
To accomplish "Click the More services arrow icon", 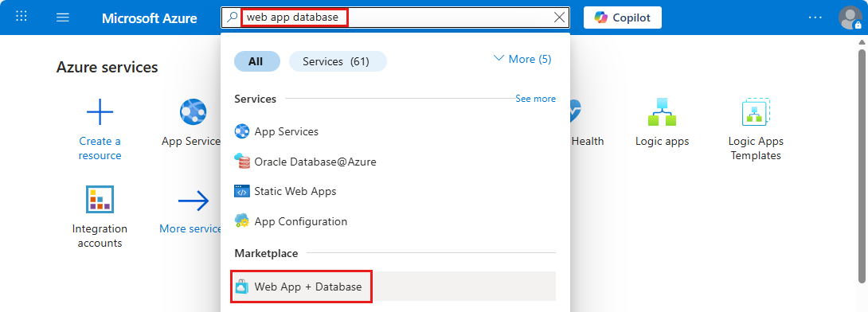I will [x=194, y=201].
